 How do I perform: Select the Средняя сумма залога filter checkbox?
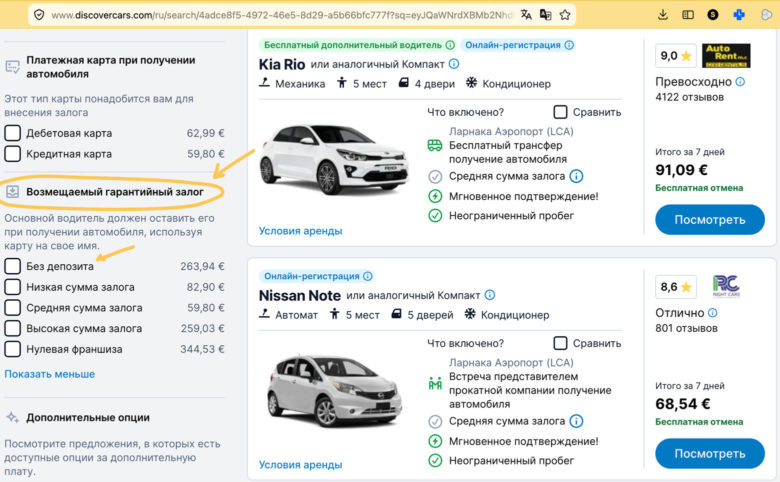coord(12,308)
